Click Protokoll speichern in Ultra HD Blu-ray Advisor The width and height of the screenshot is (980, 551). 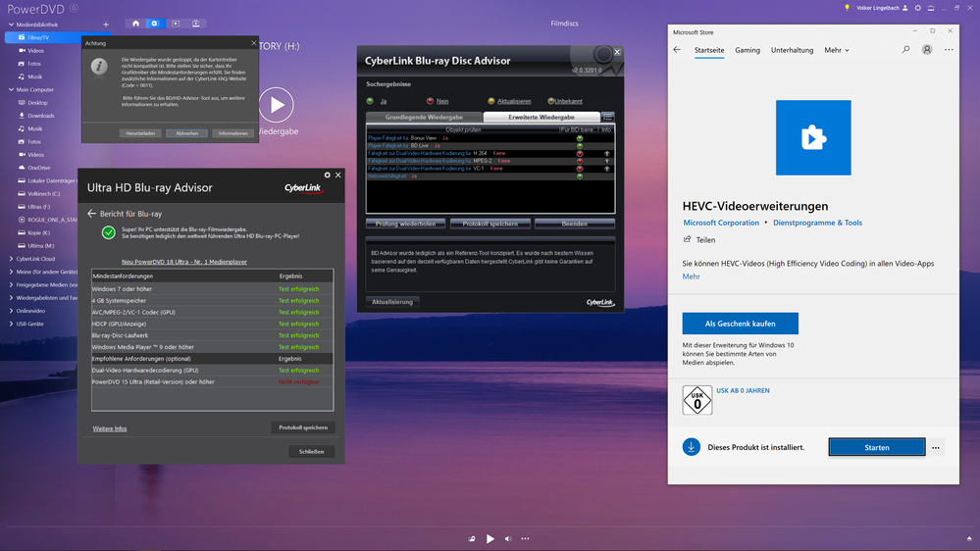[x=303, y=427]
